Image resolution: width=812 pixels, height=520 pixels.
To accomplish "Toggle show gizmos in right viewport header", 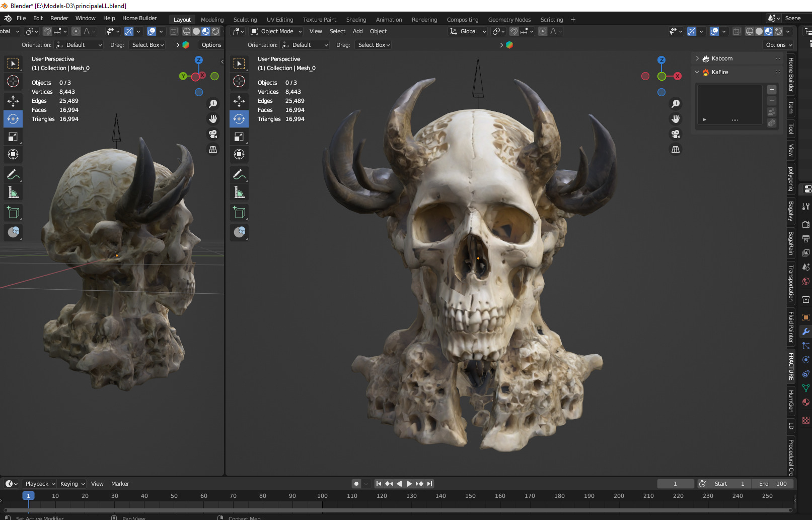I will 692,31.
